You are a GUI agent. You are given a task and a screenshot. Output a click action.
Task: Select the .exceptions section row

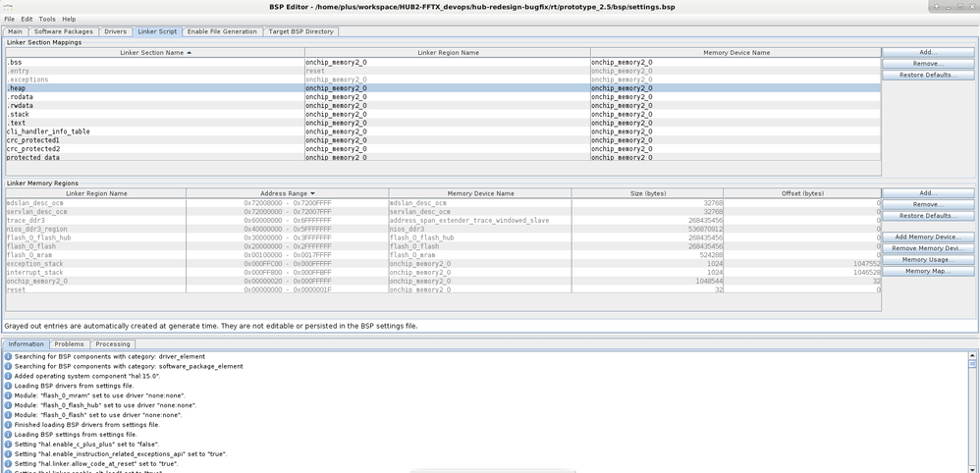coord(443,80)
